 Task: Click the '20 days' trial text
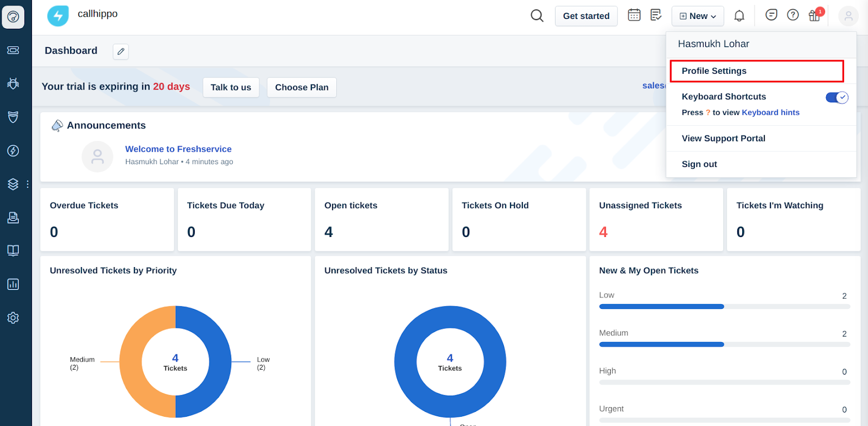pyautogui.click(x=171, y=87)
